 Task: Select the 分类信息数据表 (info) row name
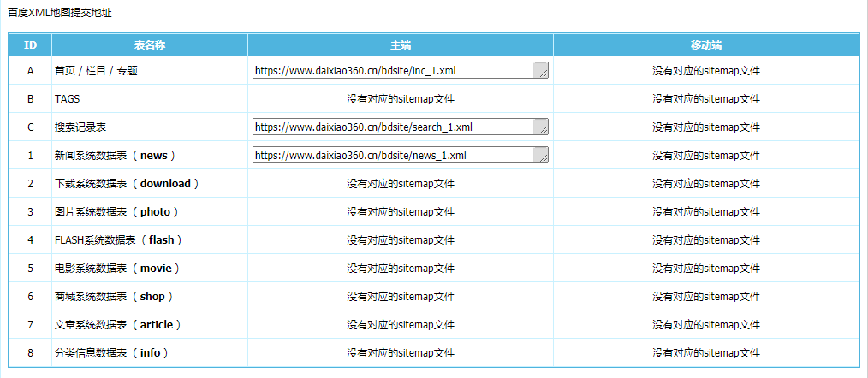coord(111,353)
